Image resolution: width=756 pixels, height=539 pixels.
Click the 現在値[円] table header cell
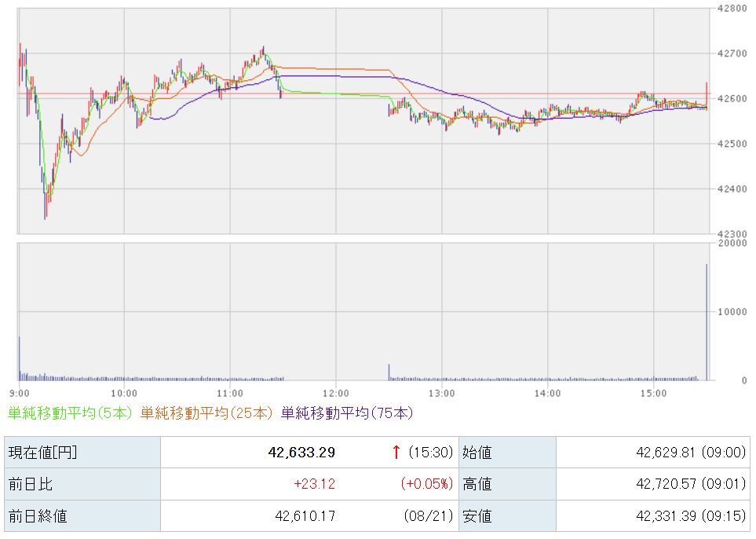point(82,452)
